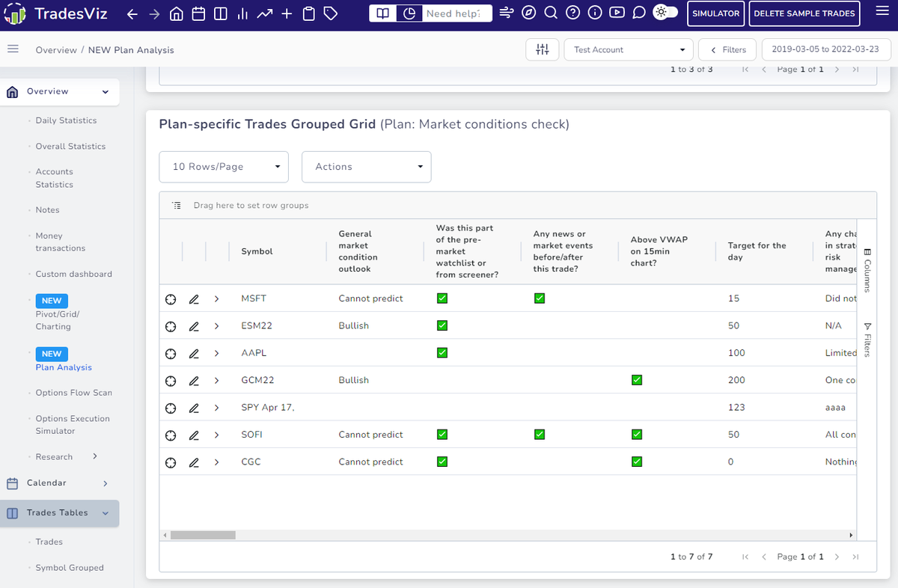Screen dimensions: 898x588
Task: Click DELETE SAMPLE TRADES button
Action: tap(804, 13)
